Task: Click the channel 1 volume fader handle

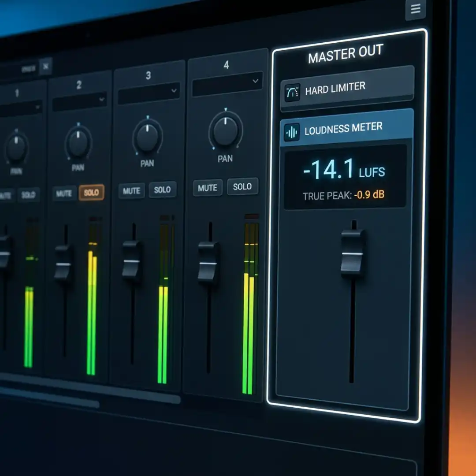Action: tap(5, 252)
